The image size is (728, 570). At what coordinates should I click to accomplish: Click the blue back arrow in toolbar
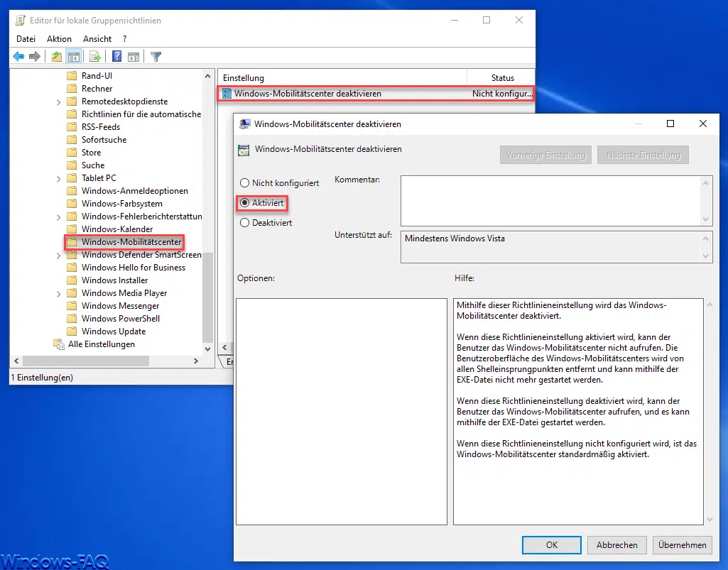19,57
